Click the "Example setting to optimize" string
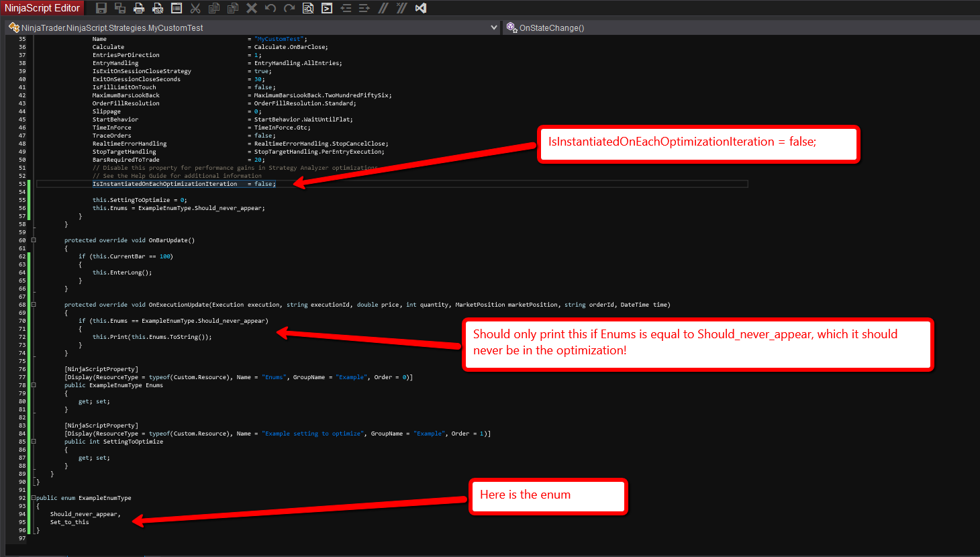Viewport: 980px width, 557px height. click(313, 434)
